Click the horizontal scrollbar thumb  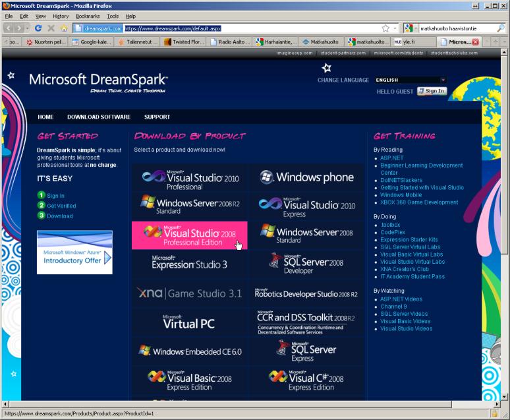coord(230,404)
